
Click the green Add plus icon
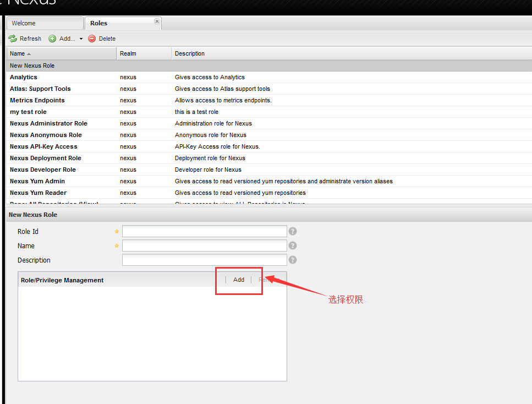52,39
